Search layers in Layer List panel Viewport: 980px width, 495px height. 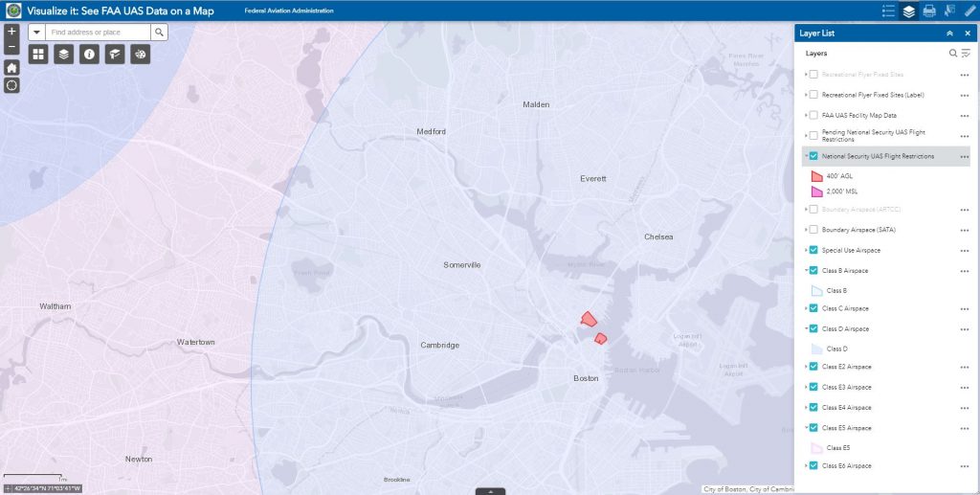pyautogui.click(x=953, y=53)
